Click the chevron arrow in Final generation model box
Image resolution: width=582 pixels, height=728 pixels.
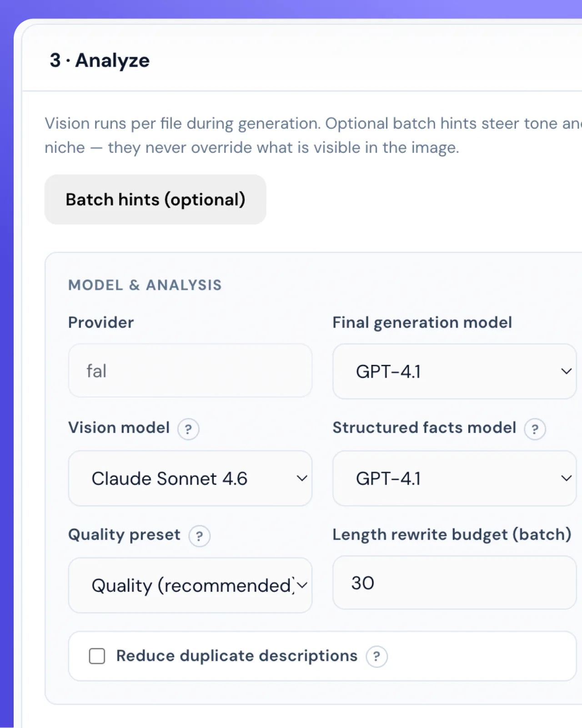tap(566, 371)
